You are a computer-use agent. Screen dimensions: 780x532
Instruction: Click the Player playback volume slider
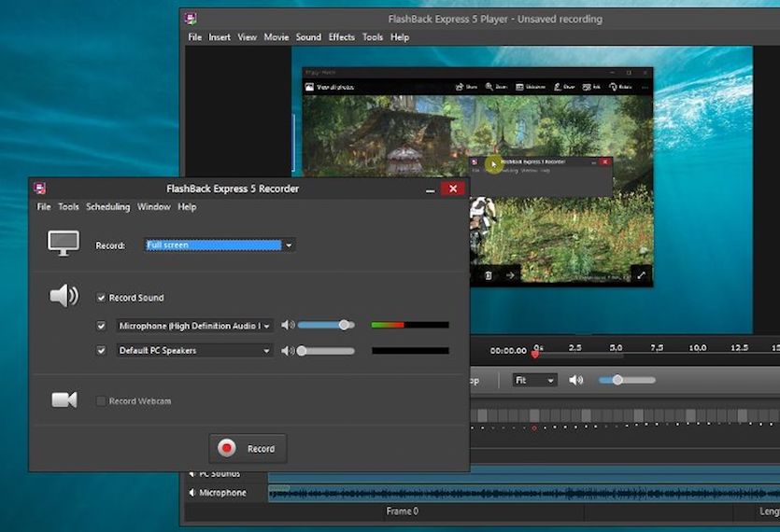627,380
